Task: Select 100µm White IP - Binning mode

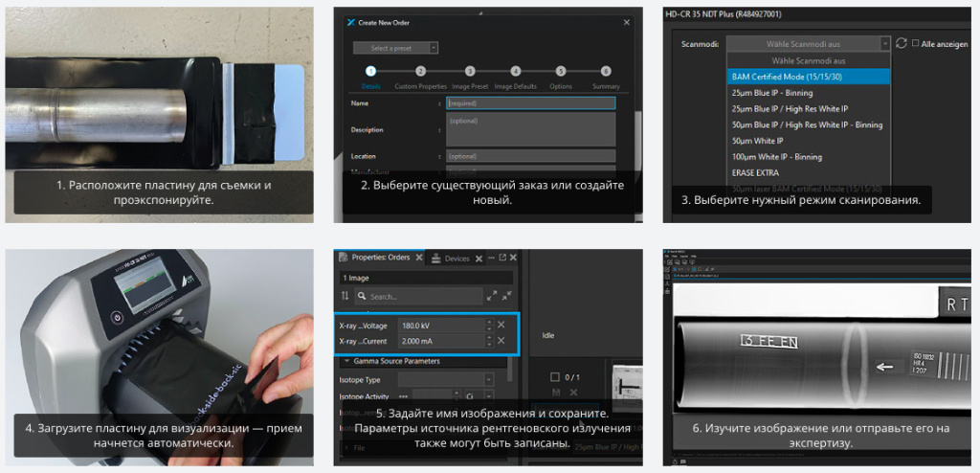Action: (808, 156)
